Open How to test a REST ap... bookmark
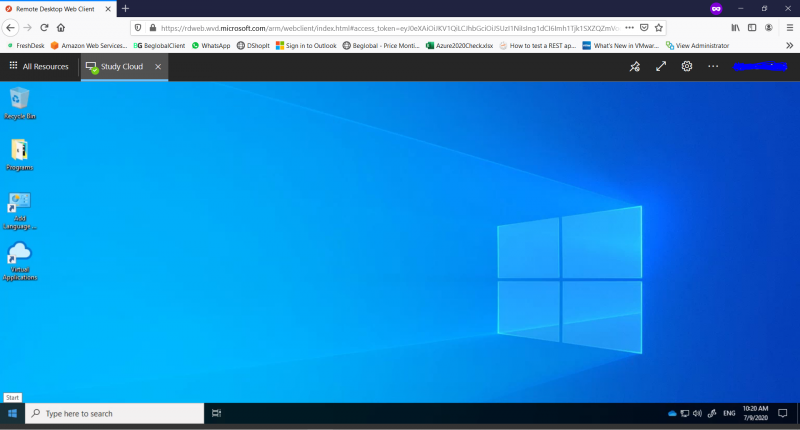Viewport: 800px width, 430px height. pos(538,45)
